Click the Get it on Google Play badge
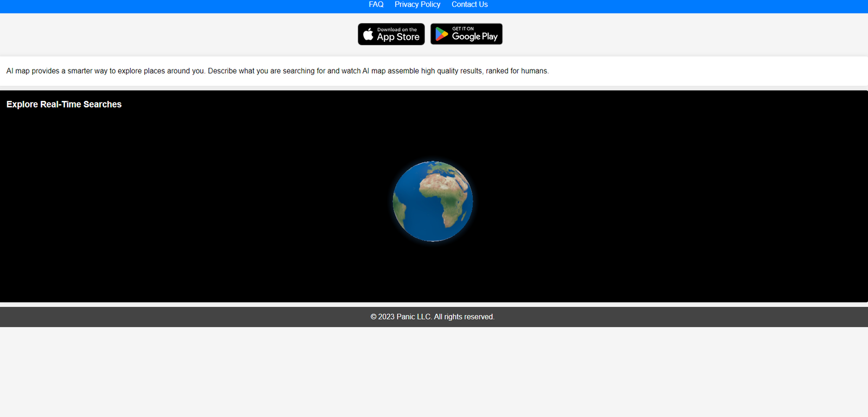 point(466,34)
